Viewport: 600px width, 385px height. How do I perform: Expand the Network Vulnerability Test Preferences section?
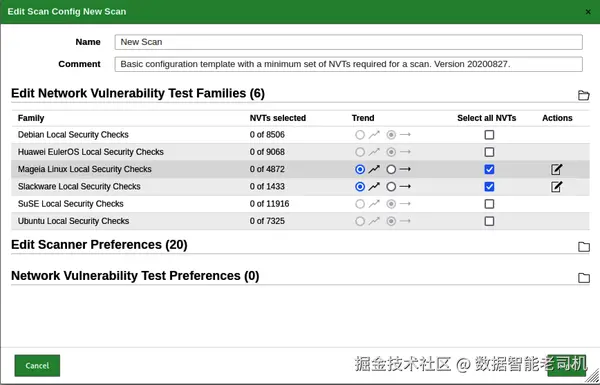(583, 277)
